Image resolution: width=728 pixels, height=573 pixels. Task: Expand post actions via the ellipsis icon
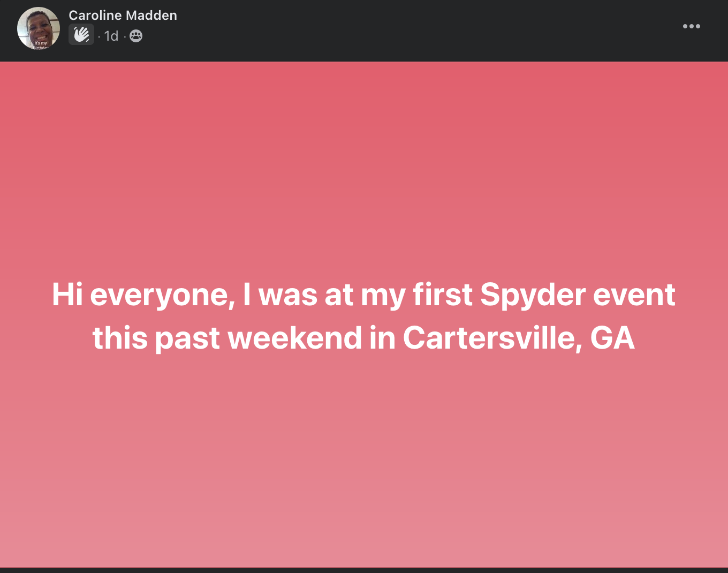(x=691, y=26)
